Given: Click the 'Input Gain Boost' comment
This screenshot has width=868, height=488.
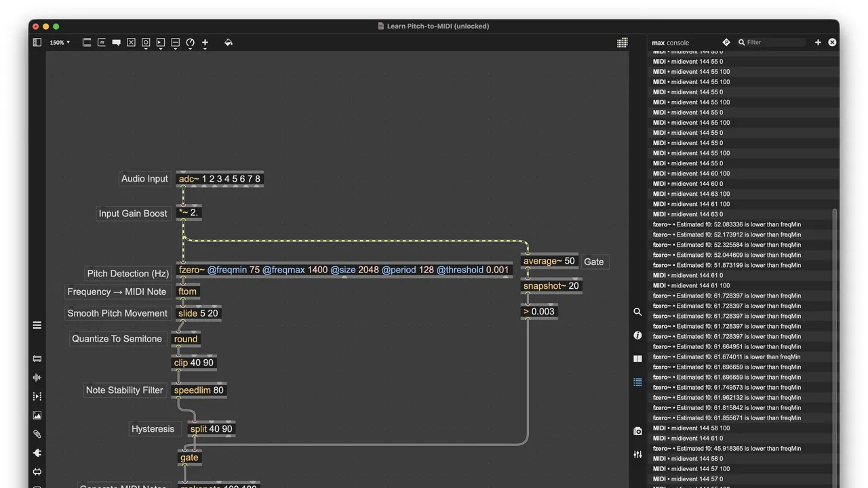Looking at the screenshot, I should [x=133, y=213].
